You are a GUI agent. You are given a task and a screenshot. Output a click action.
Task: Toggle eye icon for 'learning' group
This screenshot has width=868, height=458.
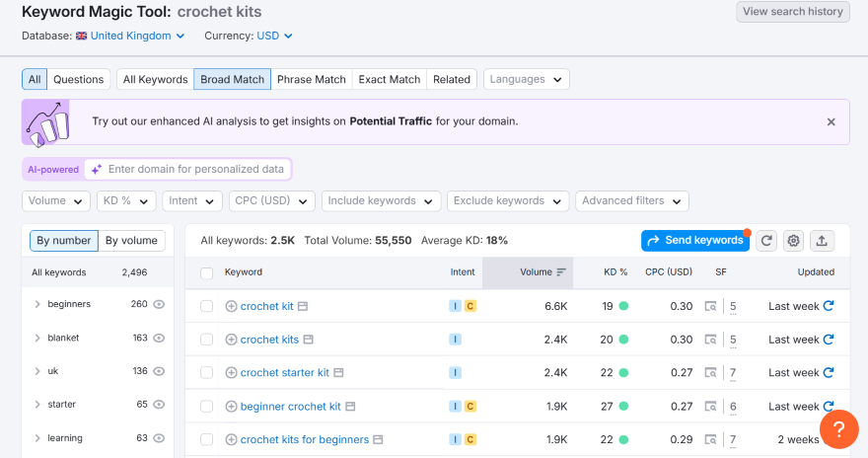coord(159,438)
